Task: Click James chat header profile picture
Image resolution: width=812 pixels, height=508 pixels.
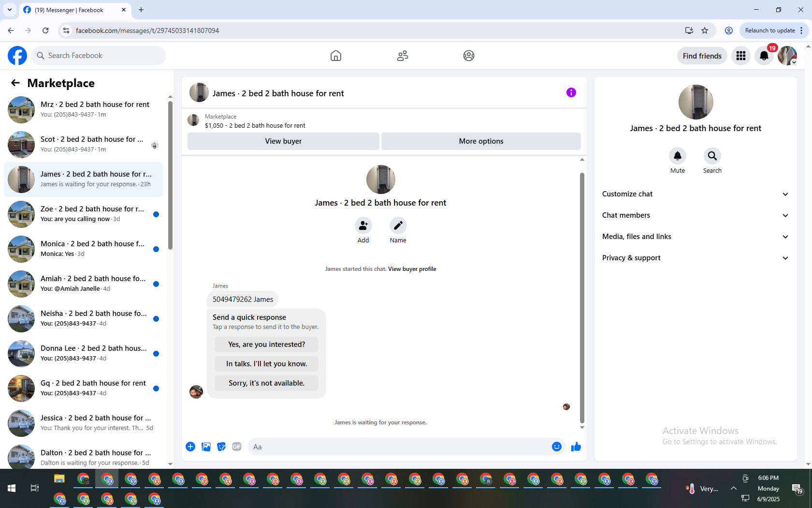Action: tap(199, 92)
